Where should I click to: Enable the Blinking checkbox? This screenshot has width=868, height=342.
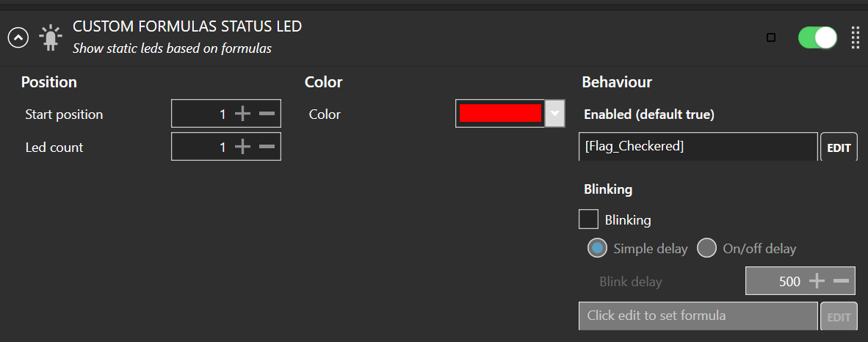(588, 219)
